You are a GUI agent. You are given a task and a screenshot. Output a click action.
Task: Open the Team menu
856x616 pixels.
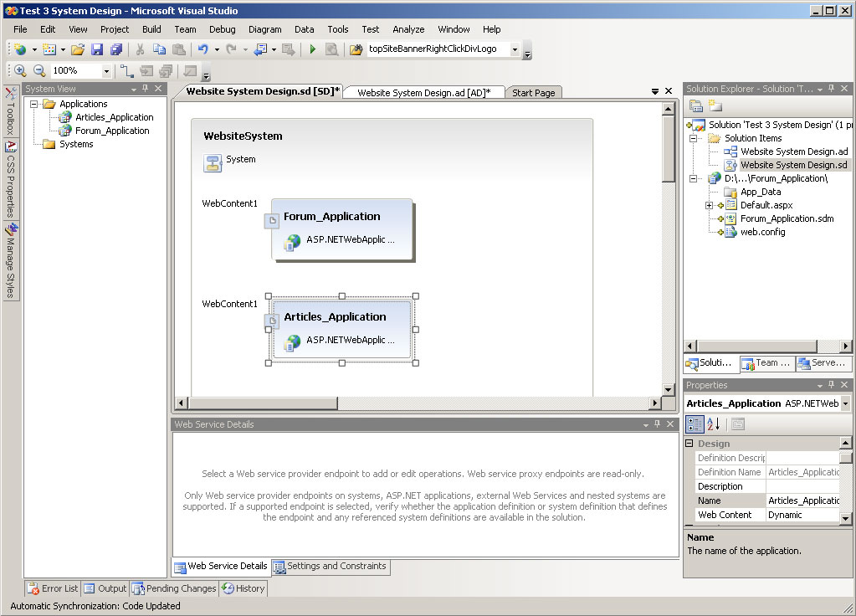coord(185,29)
